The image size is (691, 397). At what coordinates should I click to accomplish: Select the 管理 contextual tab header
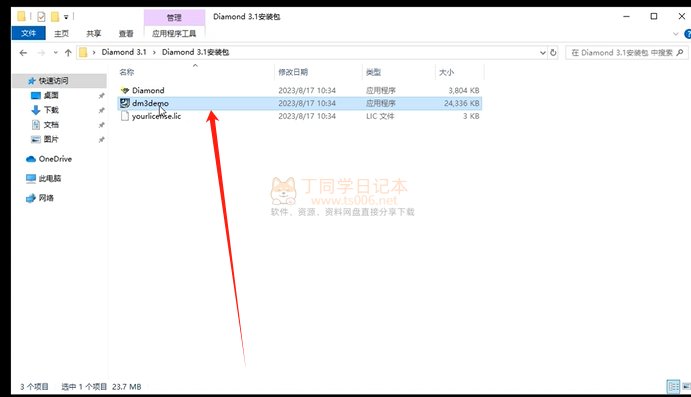(174, 18)
